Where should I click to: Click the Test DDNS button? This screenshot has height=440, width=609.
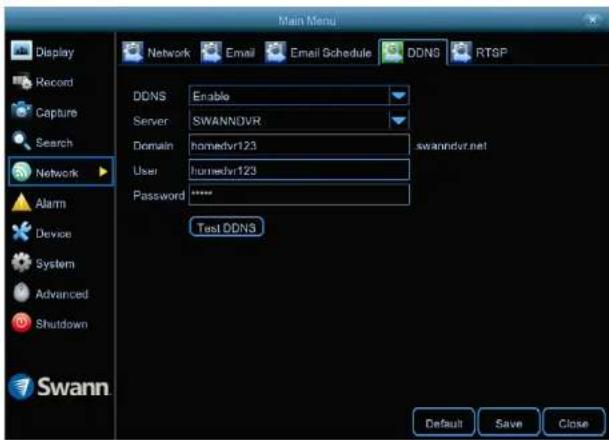pos(226,227)
